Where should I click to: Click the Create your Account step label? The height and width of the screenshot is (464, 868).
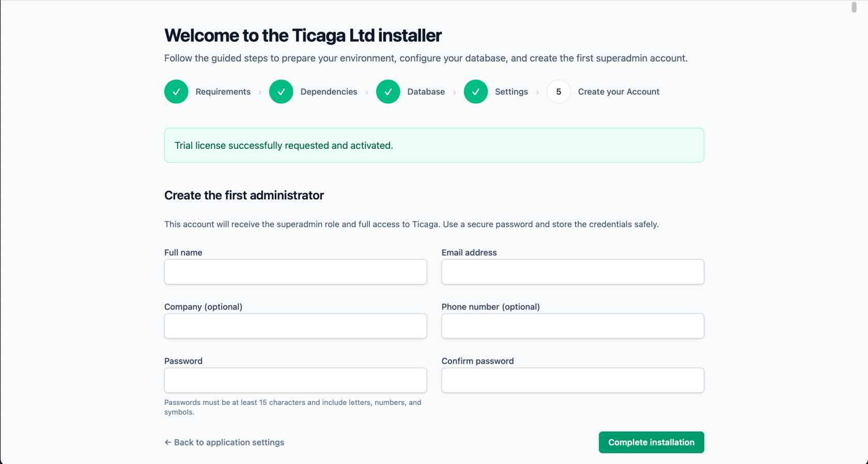tap(618, 91)
